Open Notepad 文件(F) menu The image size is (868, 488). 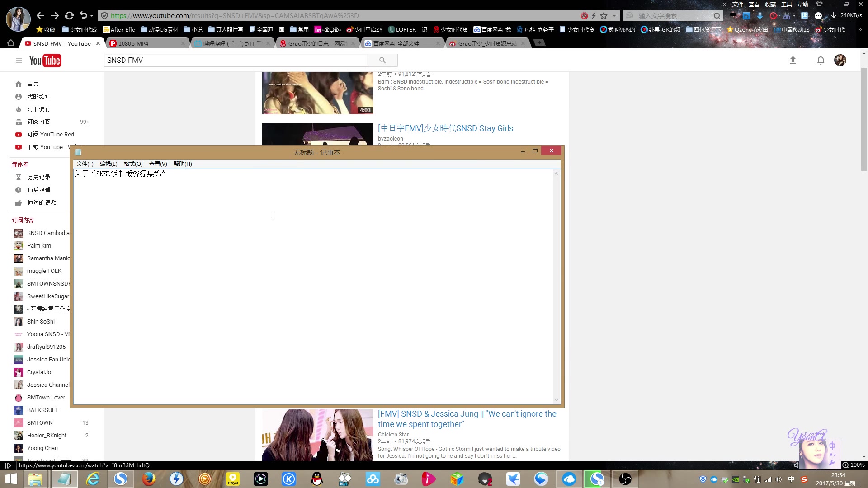click(85, 164)
